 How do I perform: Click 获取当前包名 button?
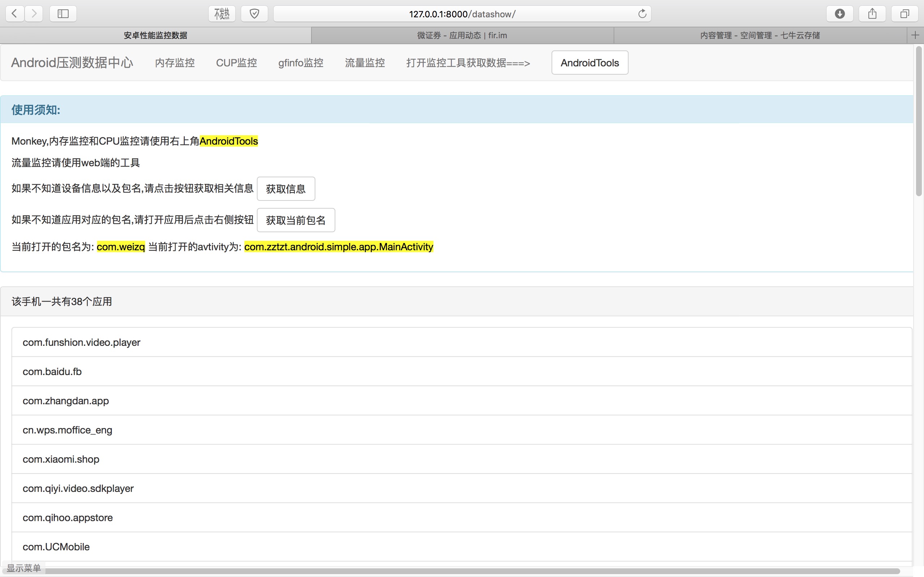pyautogui.click(x=295, y=219)
